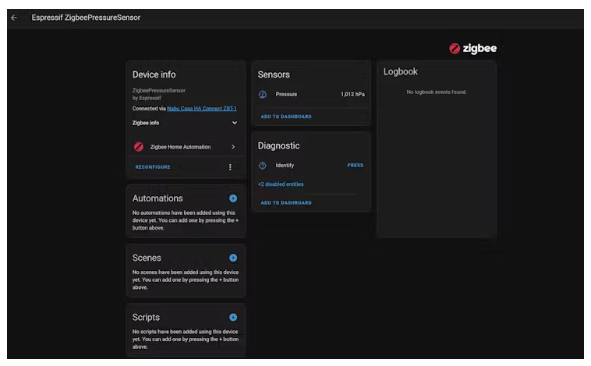591x366 pixels.
Task: Click the zigbee logo at top right
Action: (x=473, y=49)
